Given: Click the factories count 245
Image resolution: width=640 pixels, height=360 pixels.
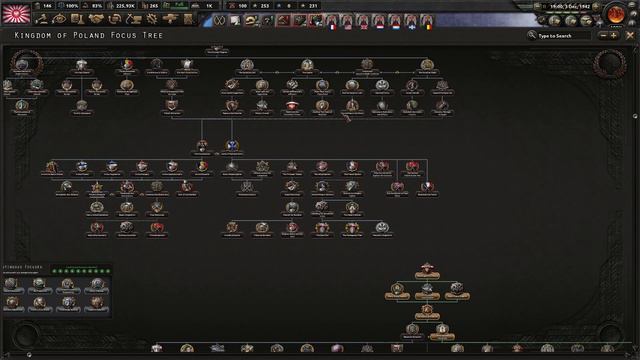Looking at the screenshot, I should [x=153, y=6].
